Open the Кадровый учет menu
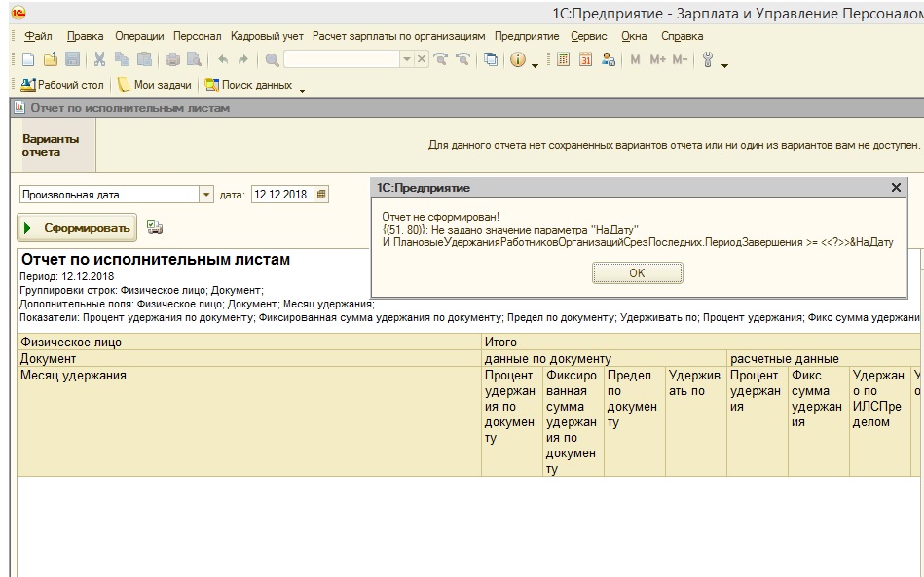The height and width of the screenshot is (577, 924). click(x=267, y=36)
